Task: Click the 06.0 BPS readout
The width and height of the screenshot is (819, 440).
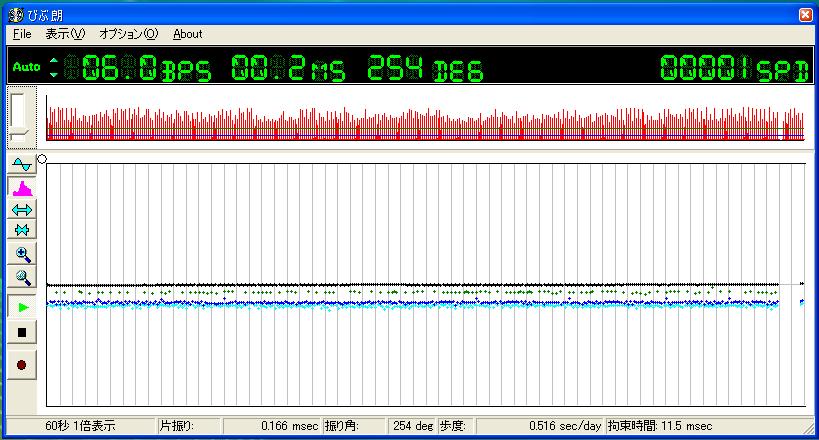Action: click(x=138, y=67)
